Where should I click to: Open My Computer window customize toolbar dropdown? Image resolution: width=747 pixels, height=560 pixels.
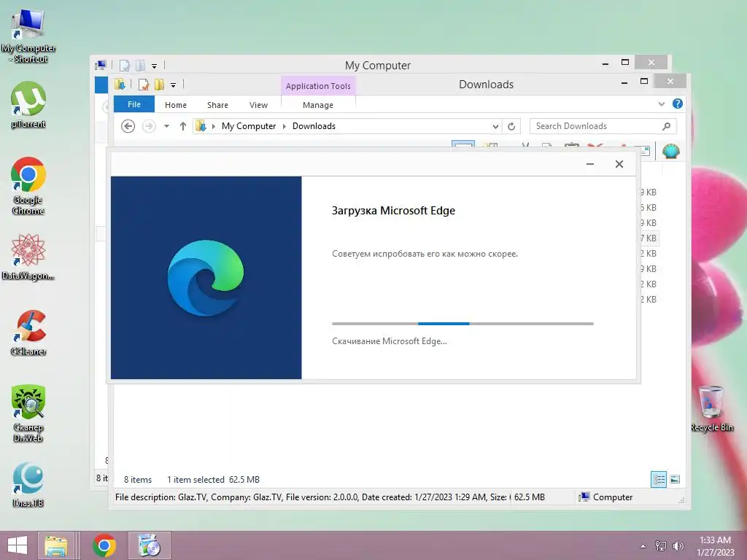tap(154, 66)
